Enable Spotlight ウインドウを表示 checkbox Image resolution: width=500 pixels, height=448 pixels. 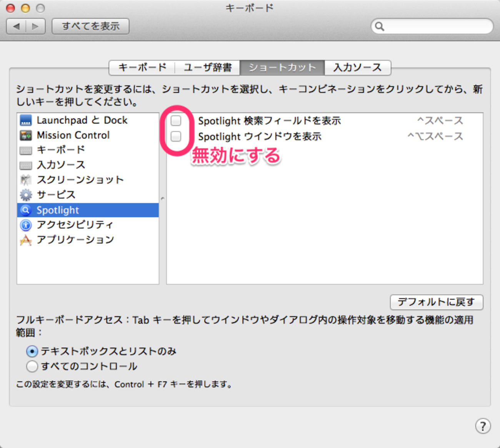click(x=176, y=136)
